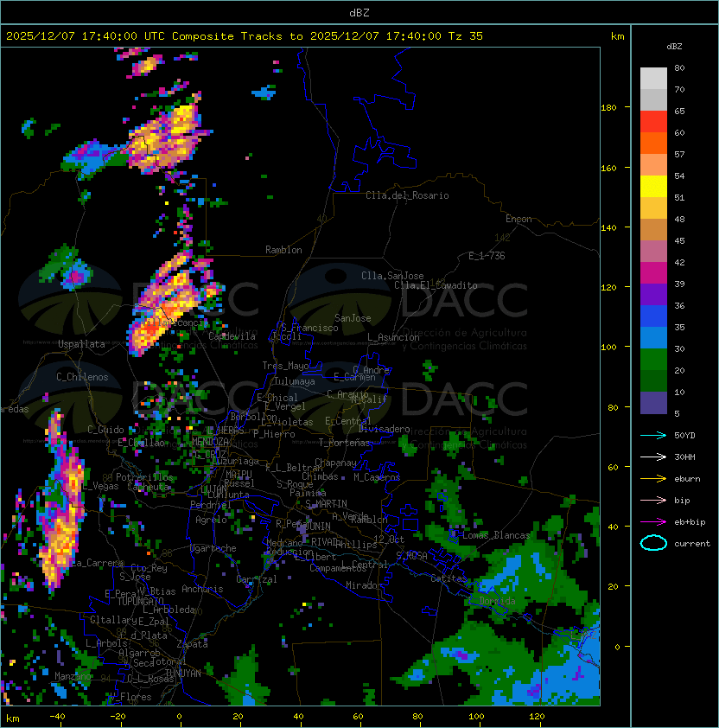Click the Carrizal label
This screenshot has width=719, height=728.
pos(257,579)
